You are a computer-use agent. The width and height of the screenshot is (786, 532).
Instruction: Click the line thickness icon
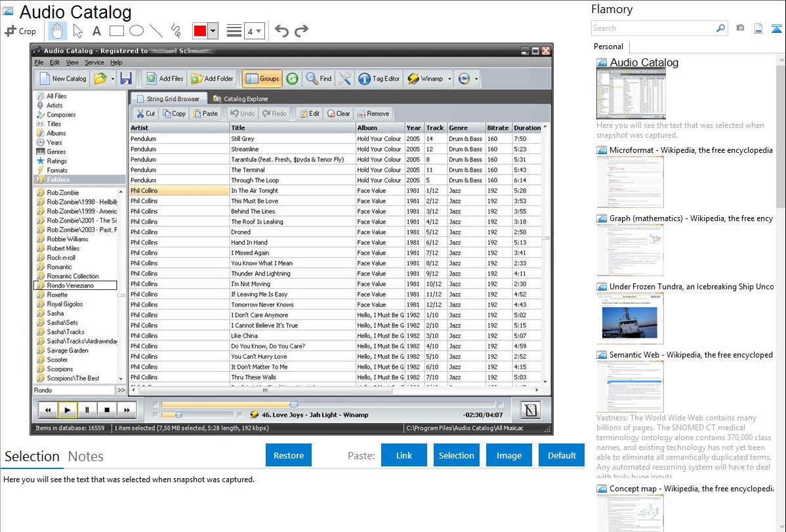[x=234, y=31]
